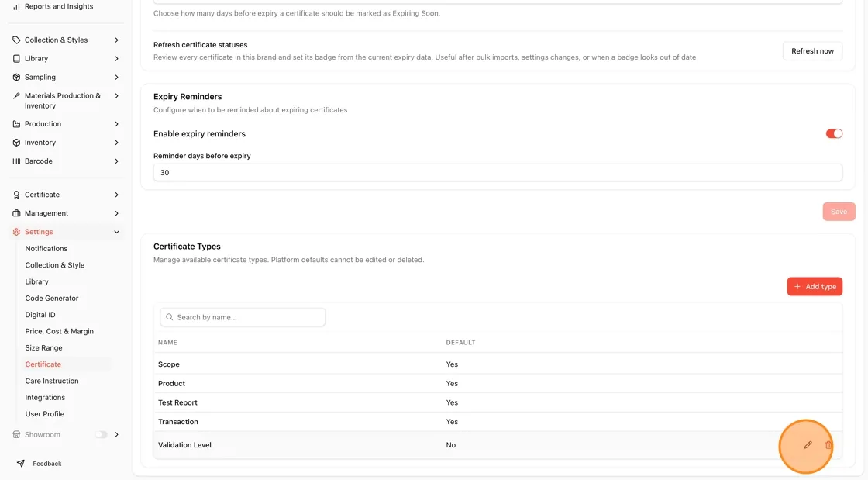This screenshot has width=868, height=480.
Task: Click the Collection & Styles tag icon
Action: pyautogui.click(x=16, y=40)
